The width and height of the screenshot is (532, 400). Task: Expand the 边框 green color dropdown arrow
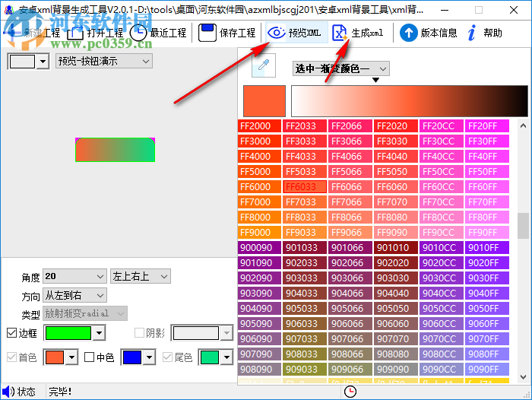pos(99,333)
